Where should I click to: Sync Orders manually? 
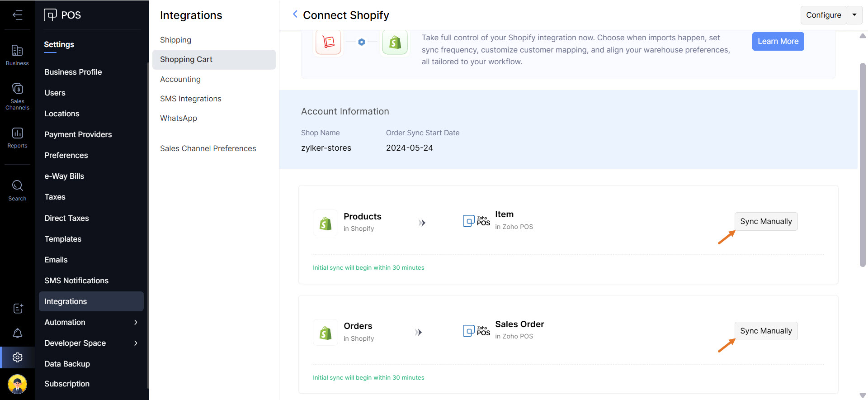pyautogui.click(x=766, y=331)
